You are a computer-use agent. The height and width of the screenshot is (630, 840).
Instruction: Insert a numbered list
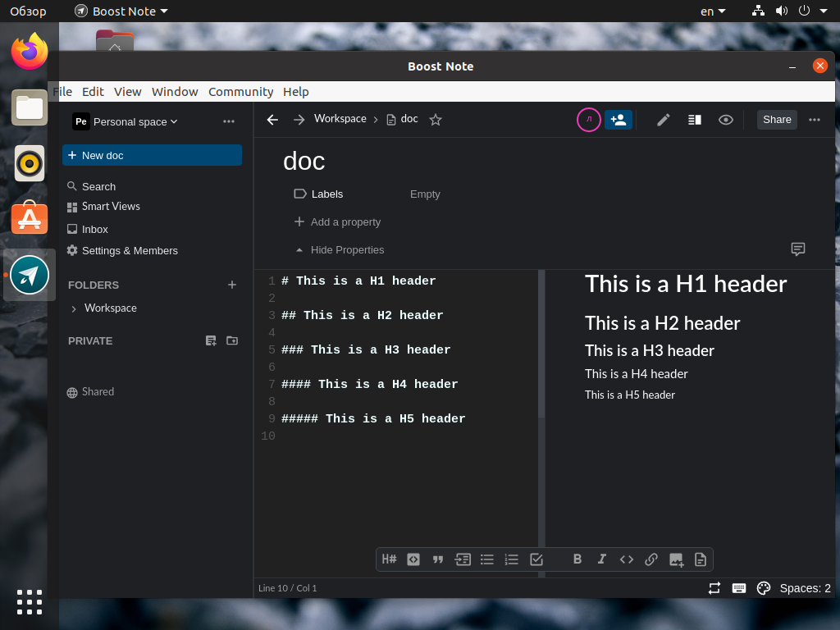coord(512,559)
